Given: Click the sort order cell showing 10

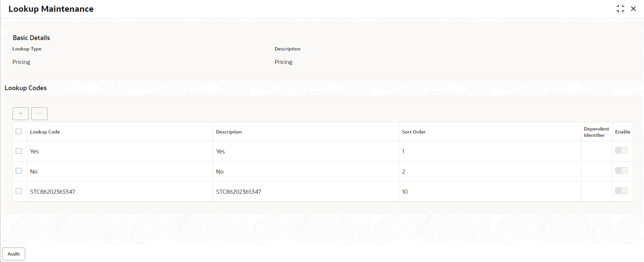Looking at the screenshot, I should pyautogui.click(x=405, y=192).
